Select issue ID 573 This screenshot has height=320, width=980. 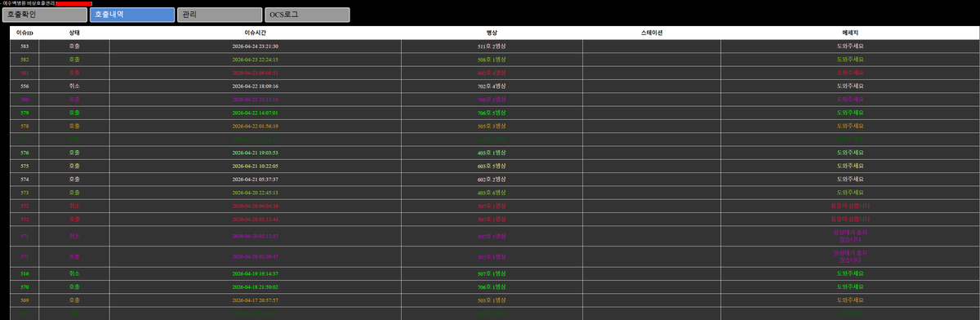(x=24, y=193)
